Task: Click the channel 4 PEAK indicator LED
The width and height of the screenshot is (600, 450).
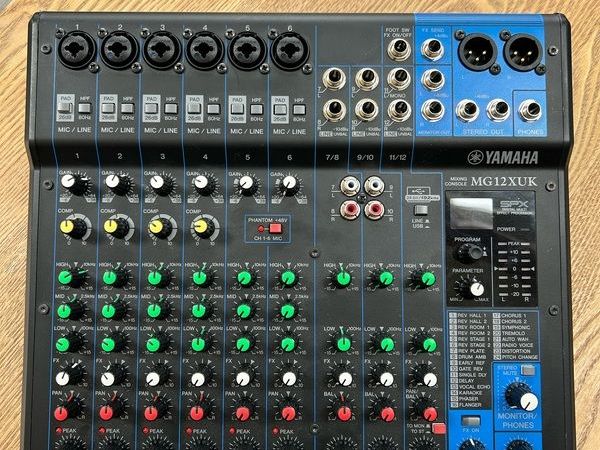Action: click(189, 431)
